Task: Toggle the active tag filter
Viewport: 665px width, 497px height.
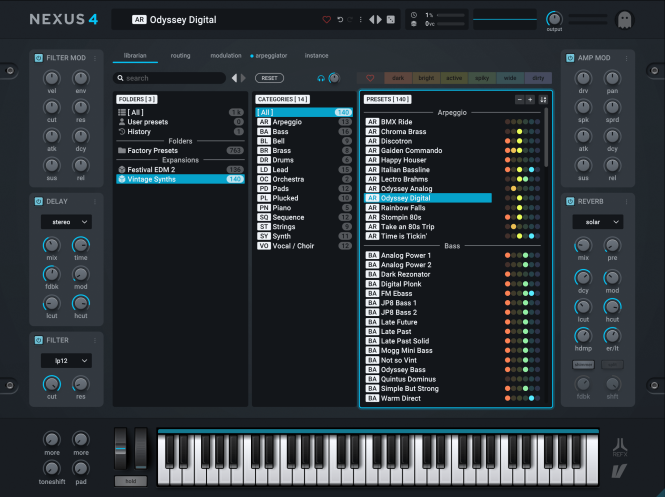Action: (454, 78)
